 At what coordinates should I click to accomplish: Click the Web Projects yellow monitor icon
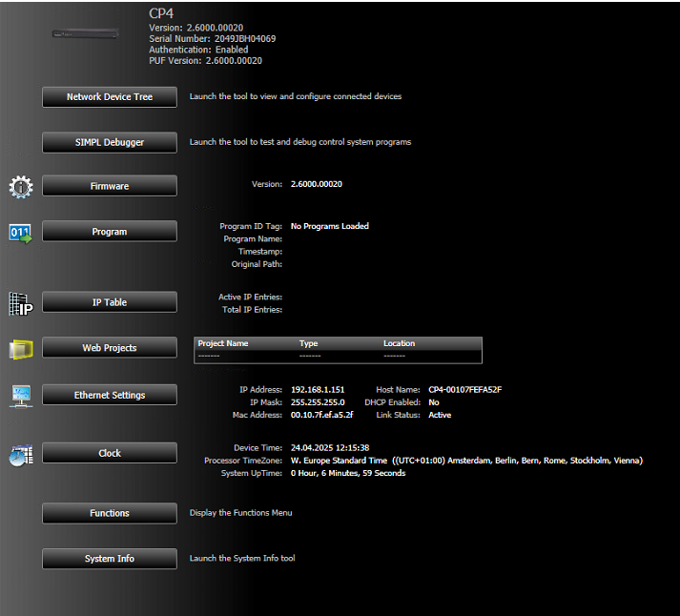(21, 349)
